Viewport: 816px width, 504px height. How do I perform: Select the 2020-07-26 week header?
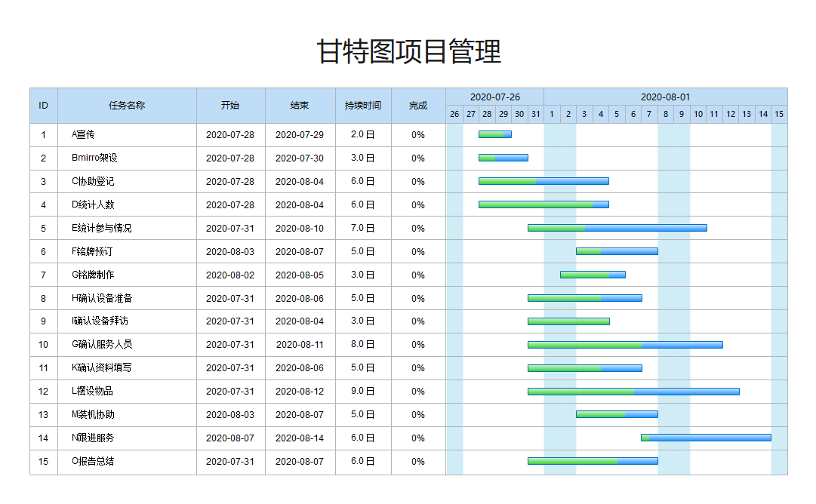[495, 97]
